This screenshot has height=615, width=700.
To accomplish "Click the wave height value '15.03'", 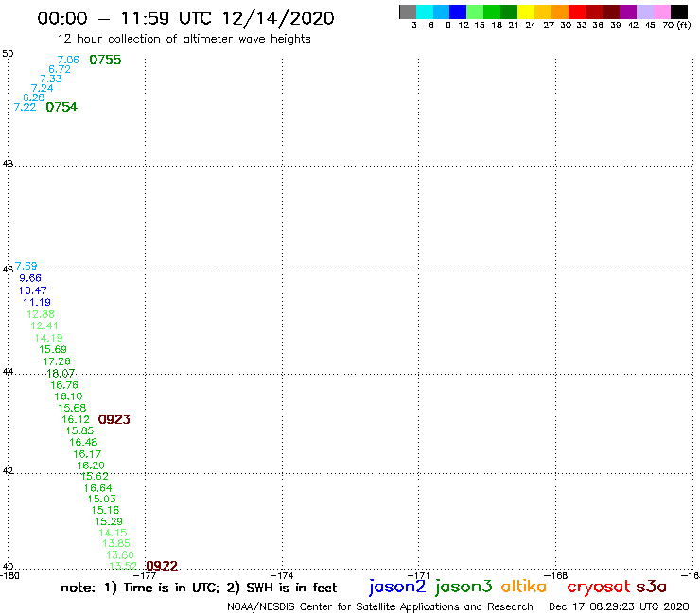I will pos(102,499).
